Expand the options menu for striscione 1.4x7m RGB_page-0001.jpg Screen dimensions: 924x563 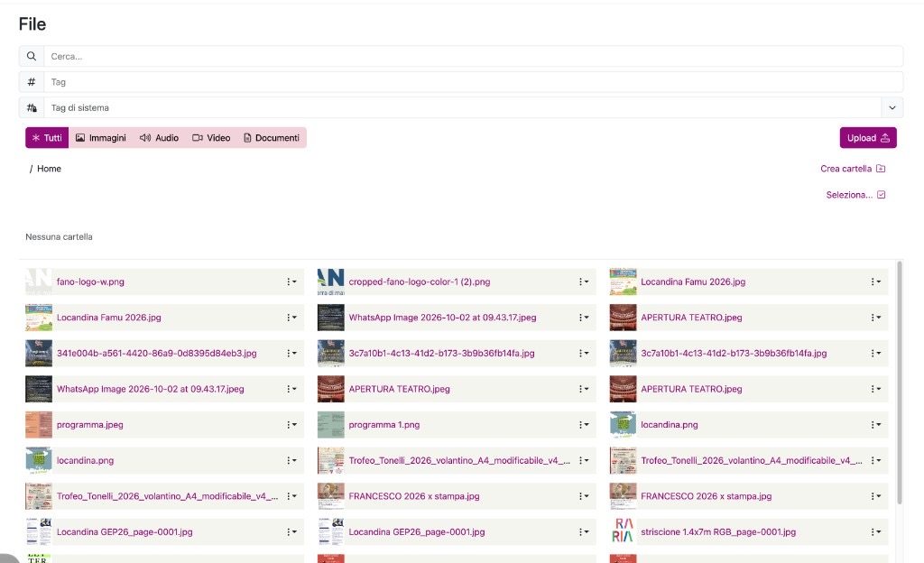(x=875, y=531)
